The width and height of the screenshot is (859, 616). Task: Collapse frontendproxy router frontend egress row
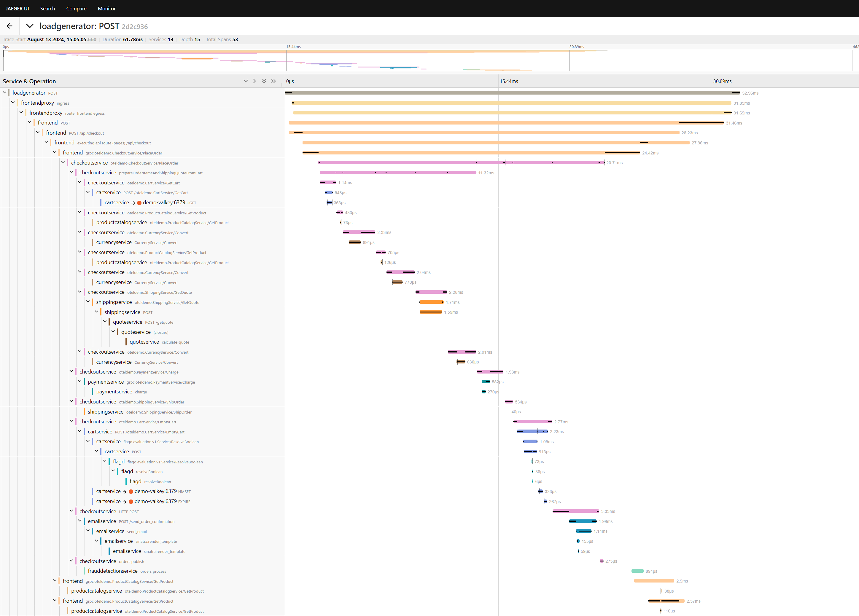coord(21,112)
